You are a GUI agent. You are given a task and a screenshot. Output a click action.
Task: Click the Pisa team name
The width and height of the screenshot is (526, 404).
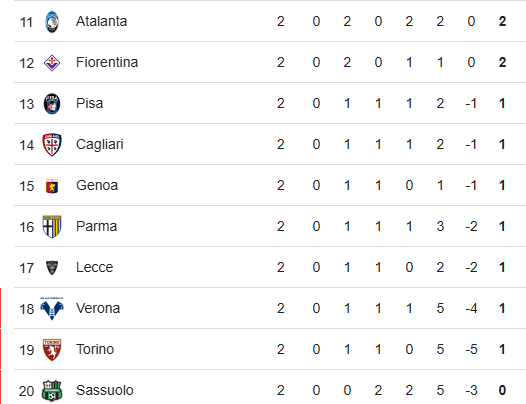(90, 103)
